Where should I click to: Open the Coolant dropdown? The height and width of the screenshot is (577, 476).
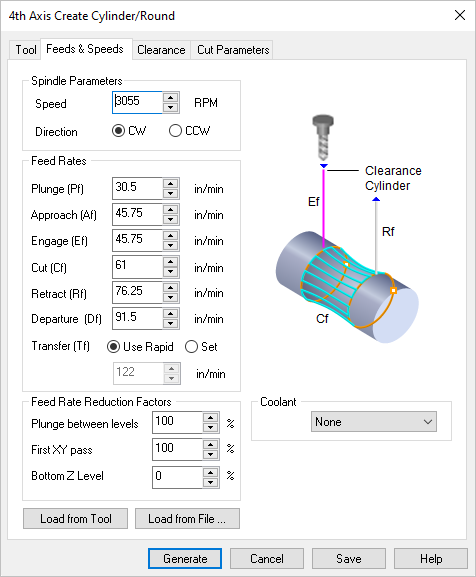[x=374, y=422]
